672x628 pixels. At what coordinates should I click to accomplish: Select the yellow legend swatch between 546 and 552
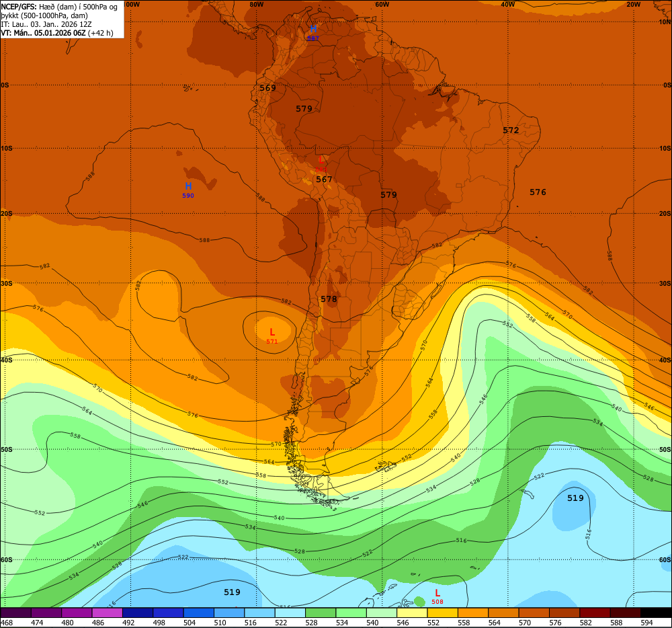412,613
